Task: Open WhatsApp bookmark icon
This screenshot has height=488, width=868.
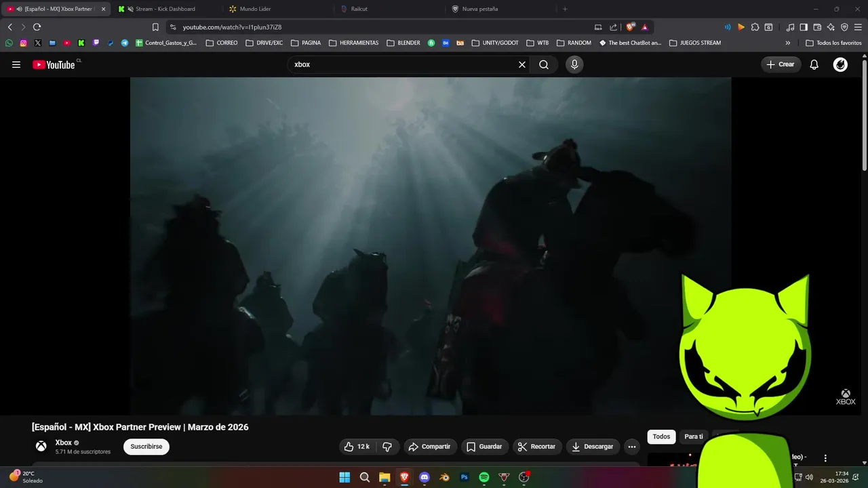Action: (x=9, y=43)
